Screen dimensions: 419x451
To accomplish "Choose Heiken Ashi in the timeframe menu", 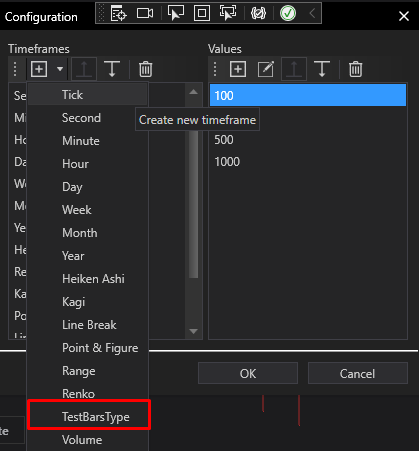I will [87, 279].
